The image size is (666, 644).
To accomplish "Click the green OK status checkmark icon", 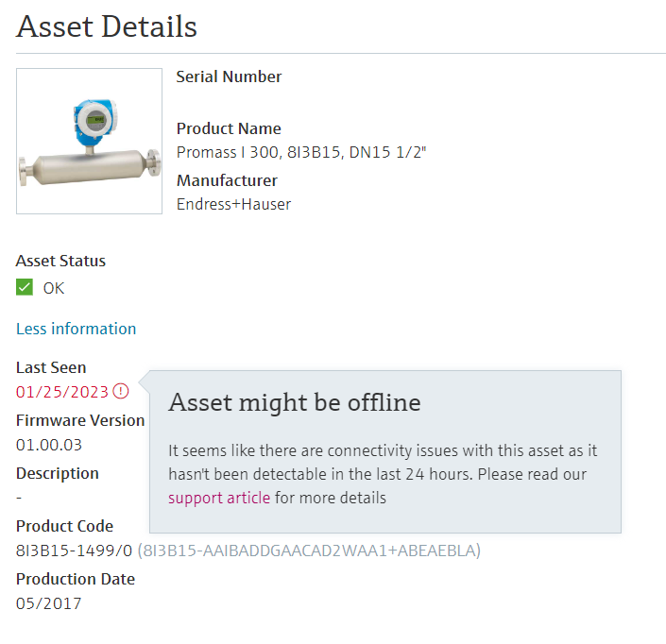I will coord(25,288).
